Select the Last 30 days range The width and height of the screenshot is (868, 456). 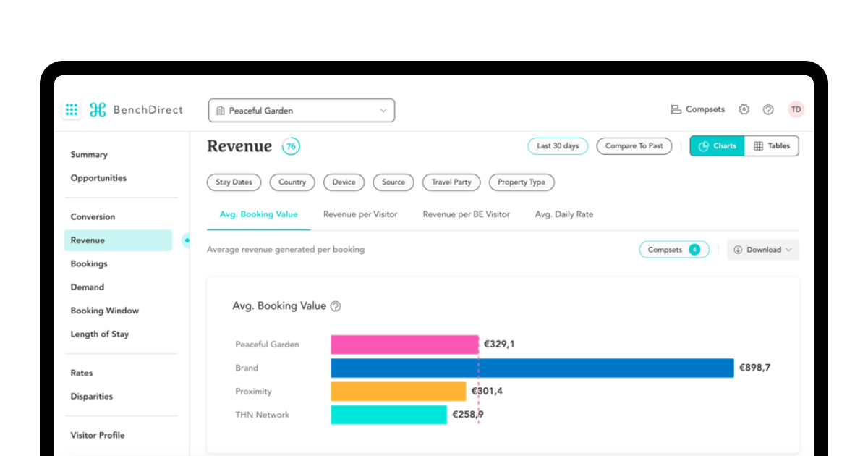(x=558, y=146)
